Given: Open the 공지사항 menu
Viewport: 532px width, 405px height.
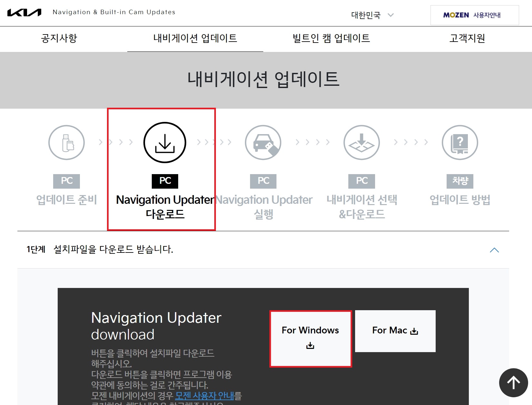Looking at the screenshot, I should click(x=59, y=38).
